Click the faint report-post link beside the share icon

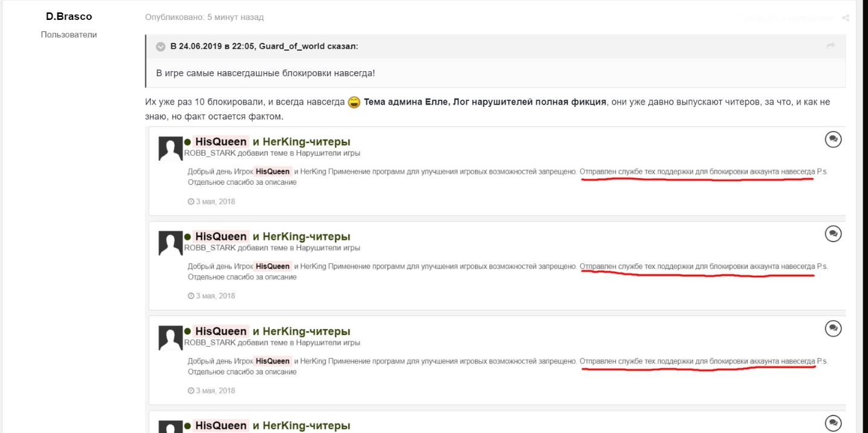tap(785, 18)
